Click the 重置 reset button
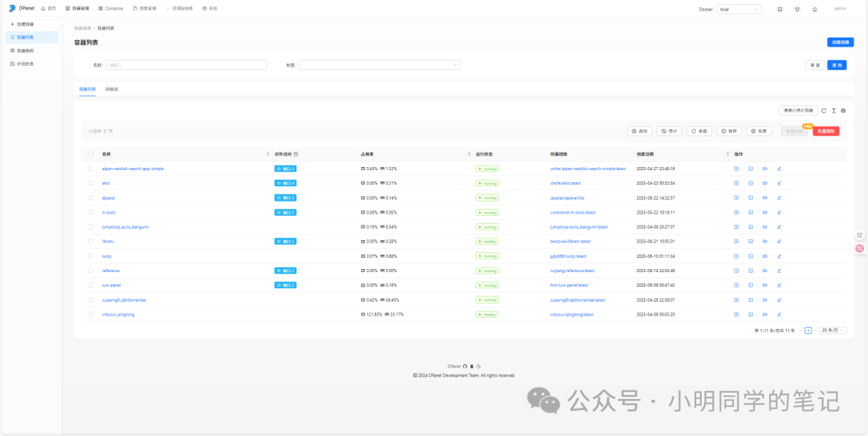 point(815,65)
